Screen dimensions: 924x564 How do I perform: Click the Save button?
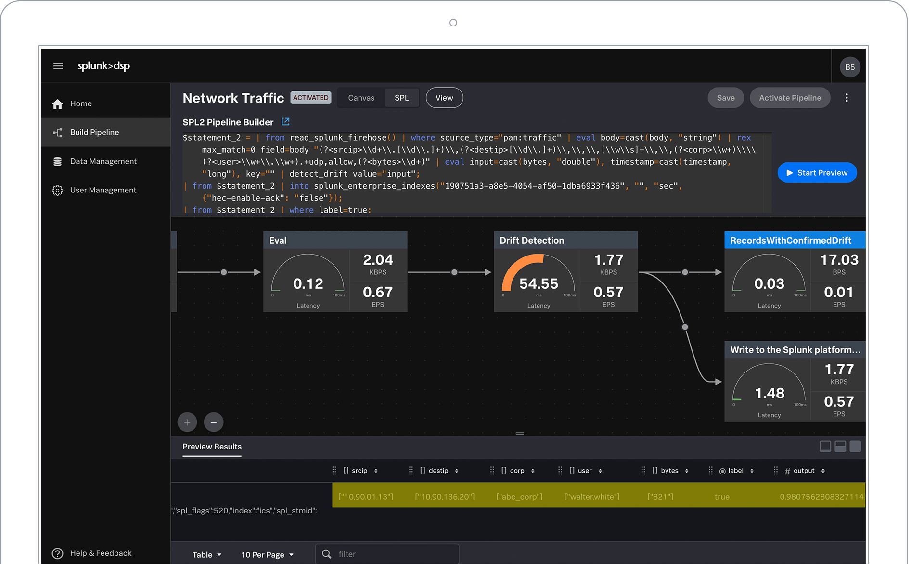(x=726, y=98)
